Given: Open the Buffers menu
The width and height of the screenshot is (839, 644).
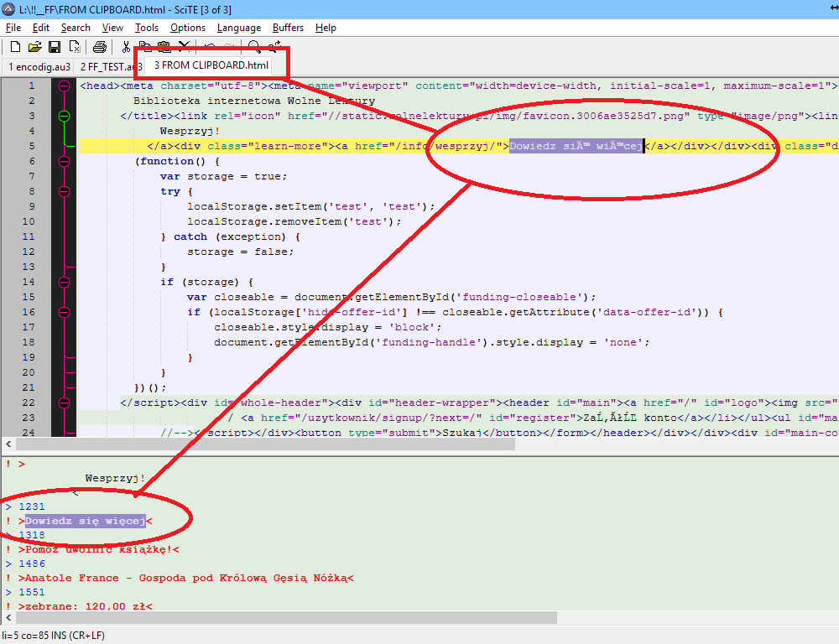Looking at the screenshot, I should [288, 28].
